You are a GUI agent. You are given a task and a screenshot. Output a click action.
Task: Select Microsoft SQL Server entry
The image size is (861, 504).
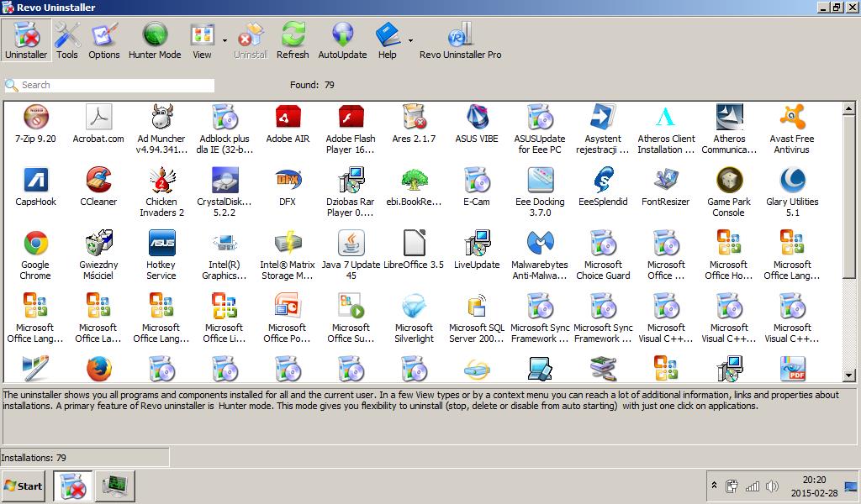click(477, 319)
